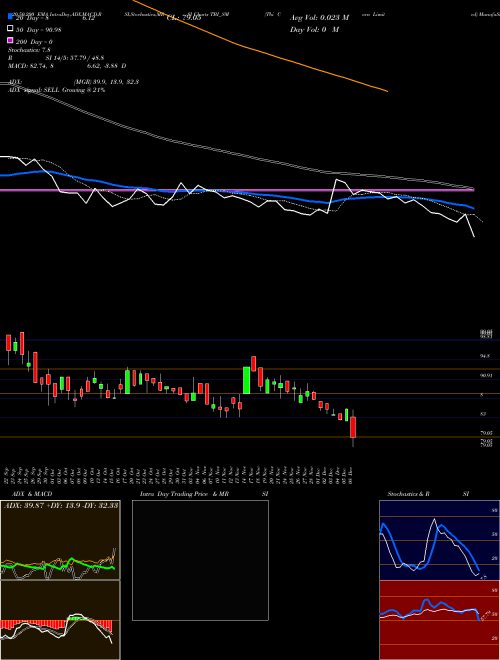Click the MACD histogram panel
This screenshot has width=500, height=660.
tap(60, 620)
